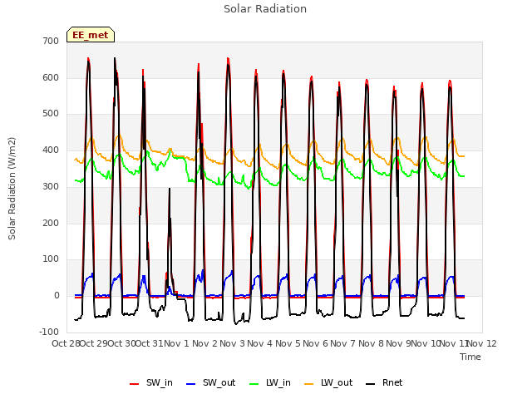The image size is (532, 399).
Task: Click the Solar Radiation (W/m2) y-axis label
Action: tap(12, 189)
